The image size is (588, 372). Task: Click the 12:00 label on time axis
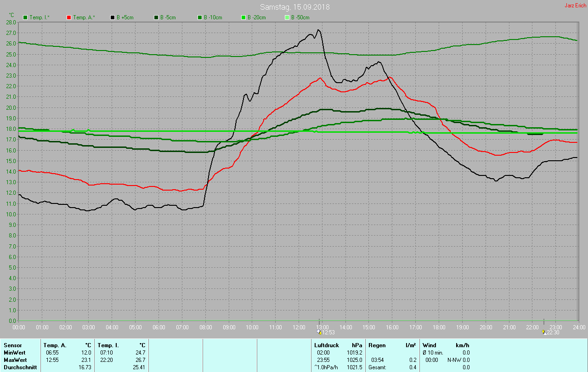(299, 327)
